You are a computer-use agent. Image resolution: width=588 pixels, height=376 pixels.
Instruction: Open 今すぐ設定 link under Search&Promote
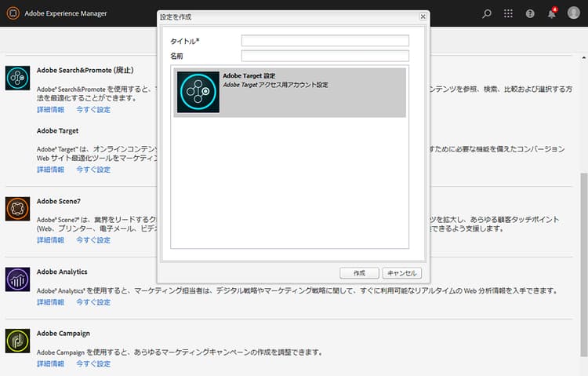(93, 110)
